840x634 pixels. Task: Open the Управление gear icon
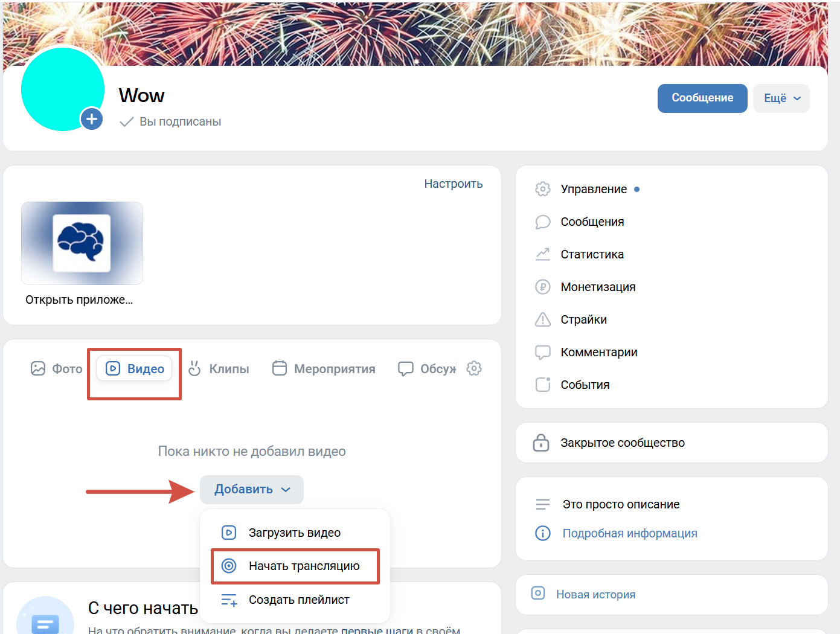[543, 189]
